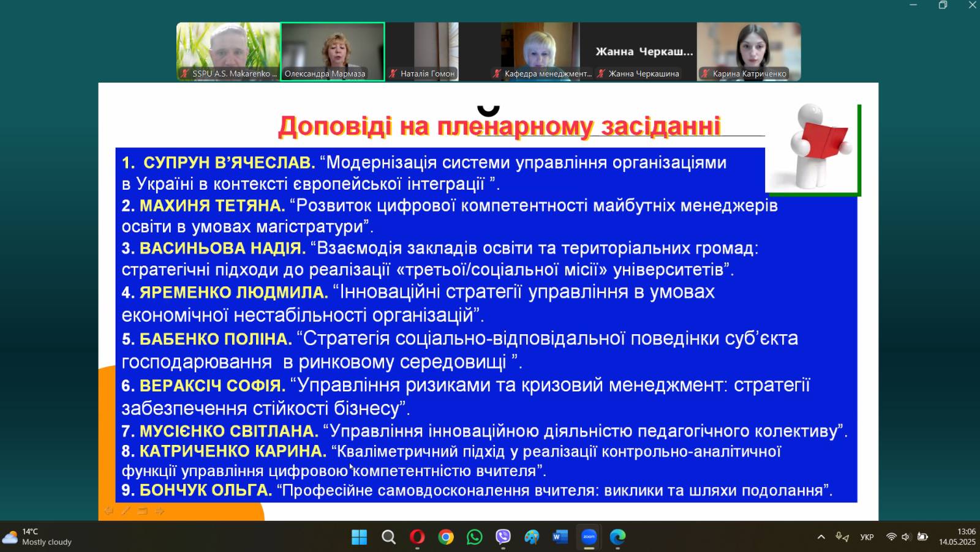Open Microsoft Edge from the taskbar
Image resolution: width=980 pixels, height=552 pixels.
(617, 537)
